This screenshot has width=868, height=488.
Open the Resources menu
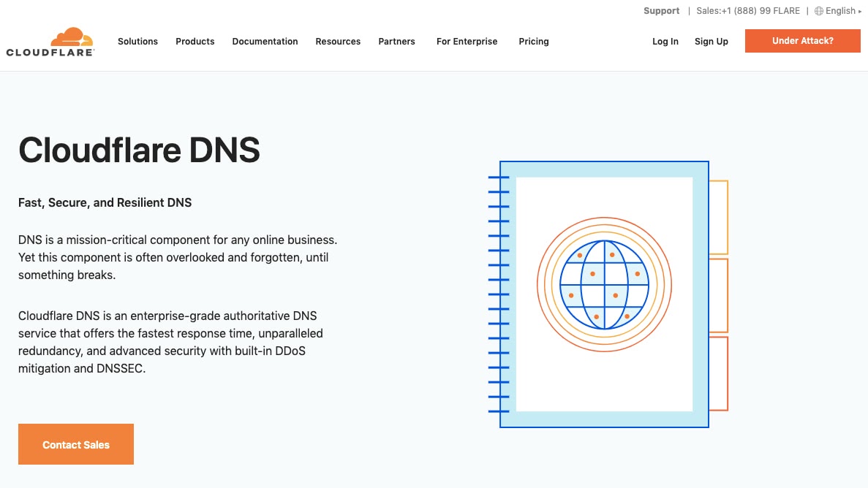point(338,41)
